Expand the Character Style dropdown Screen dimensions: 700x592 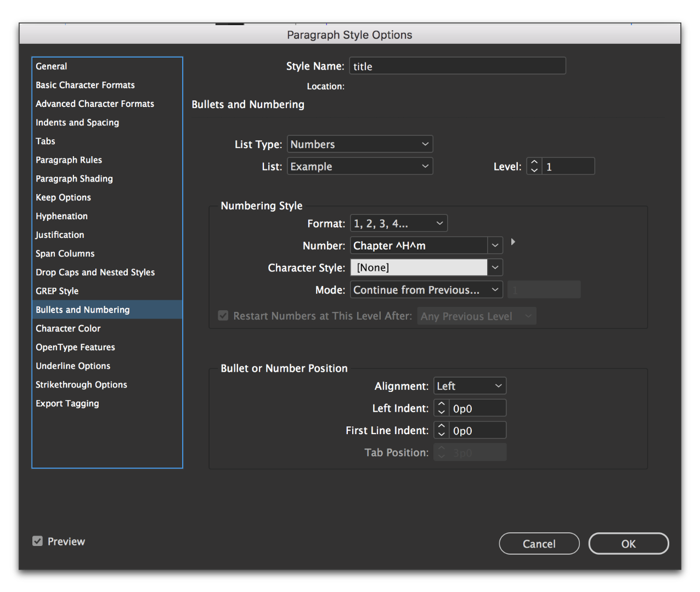[495, 267]
